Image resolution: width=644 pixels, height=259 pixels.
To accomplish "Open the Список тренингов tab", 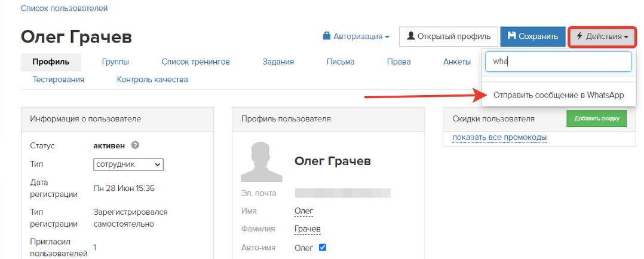I will click(x=195, y=62).
